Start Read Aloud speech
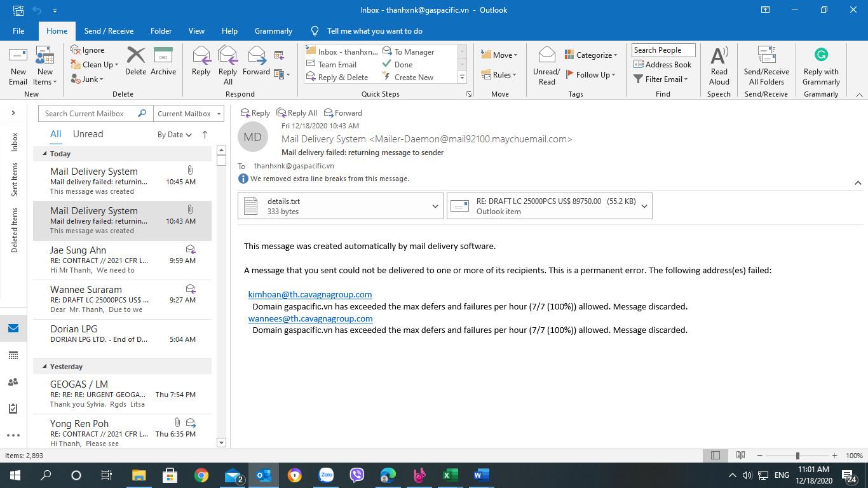The image size is (868, 488). 719,66
